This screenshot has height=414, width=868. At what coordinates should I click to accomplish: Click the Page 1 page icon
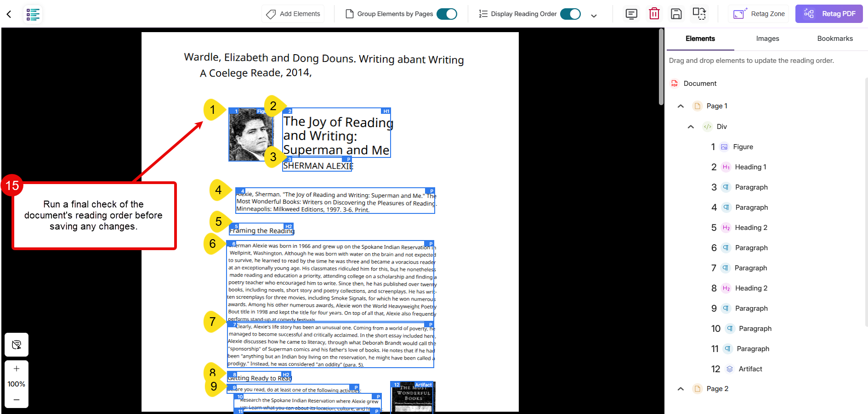click(697, 106)
